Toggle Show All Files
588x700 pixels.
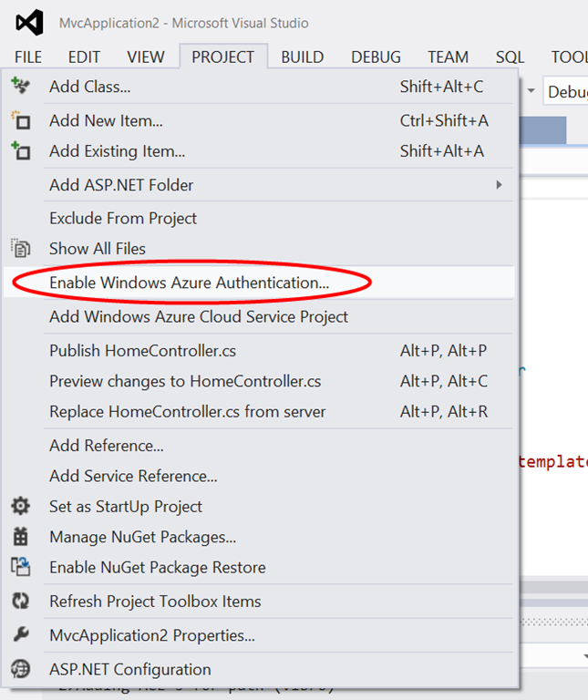coord(259,248)
